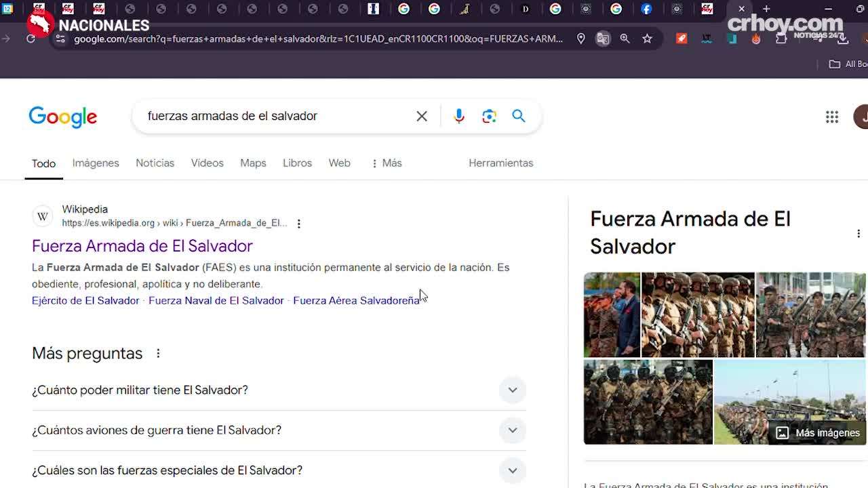
Task: Click the zoom magnifier icon in address bar
Action: 625,39
